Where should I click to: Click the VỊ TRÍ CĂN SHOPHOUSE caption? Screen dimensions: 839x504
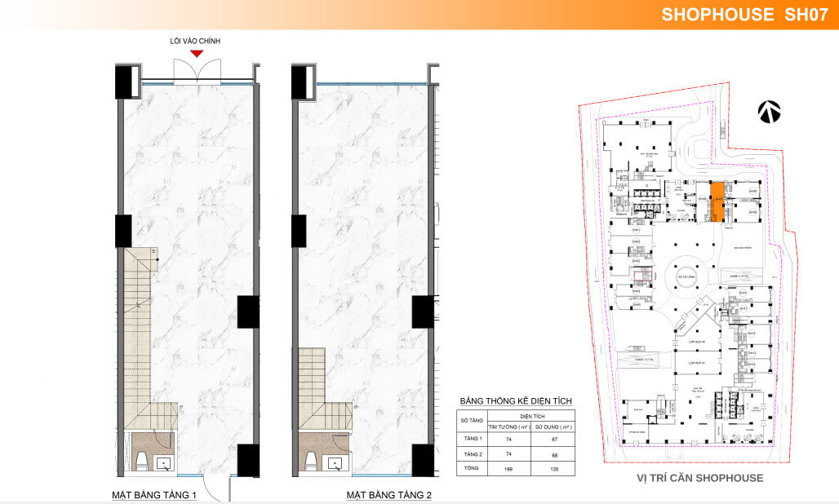pyautogui.click(x=699, y=478)
